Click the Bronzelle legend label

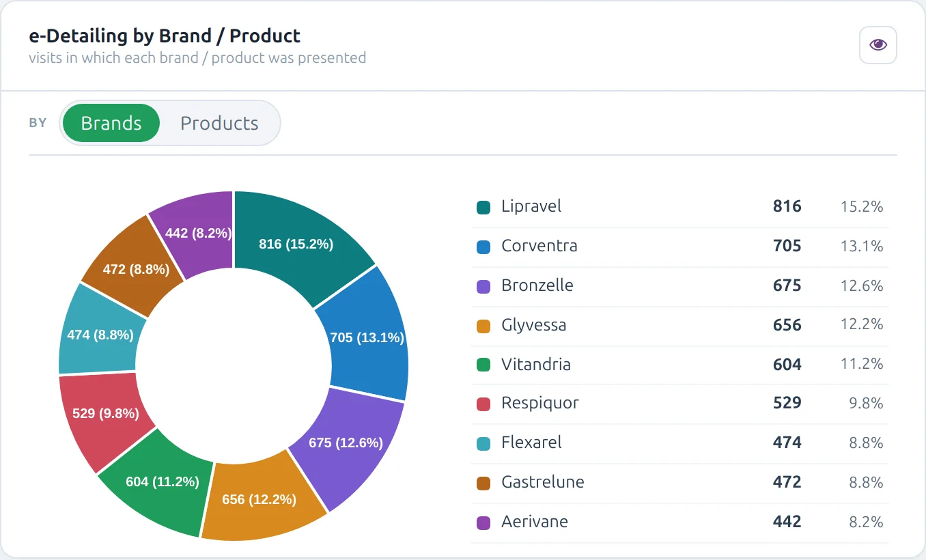click(537, 285)
